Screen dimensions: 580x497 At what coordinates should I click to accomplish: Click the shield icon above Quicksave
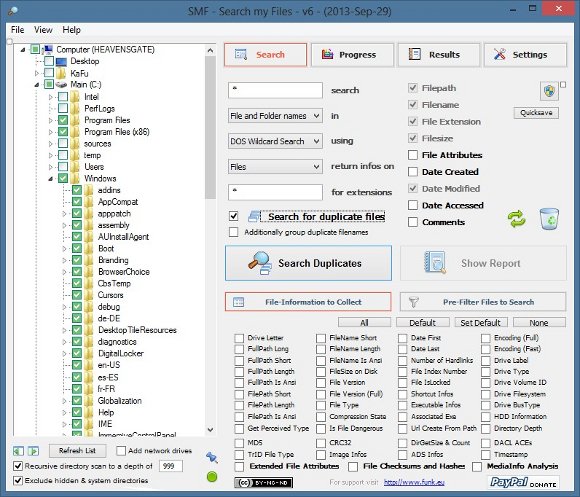click(549, 91)
